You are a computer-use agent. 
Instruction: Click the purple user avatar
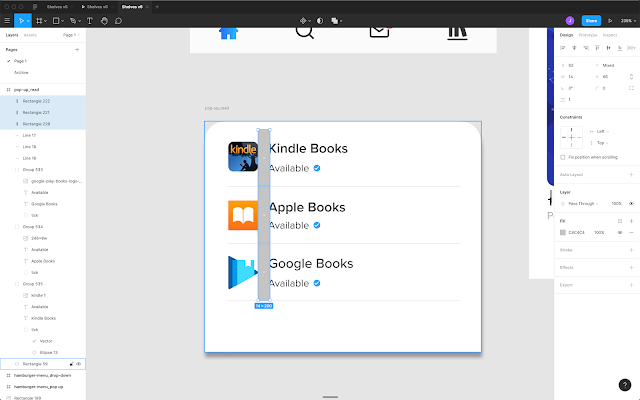pos(570,21)
